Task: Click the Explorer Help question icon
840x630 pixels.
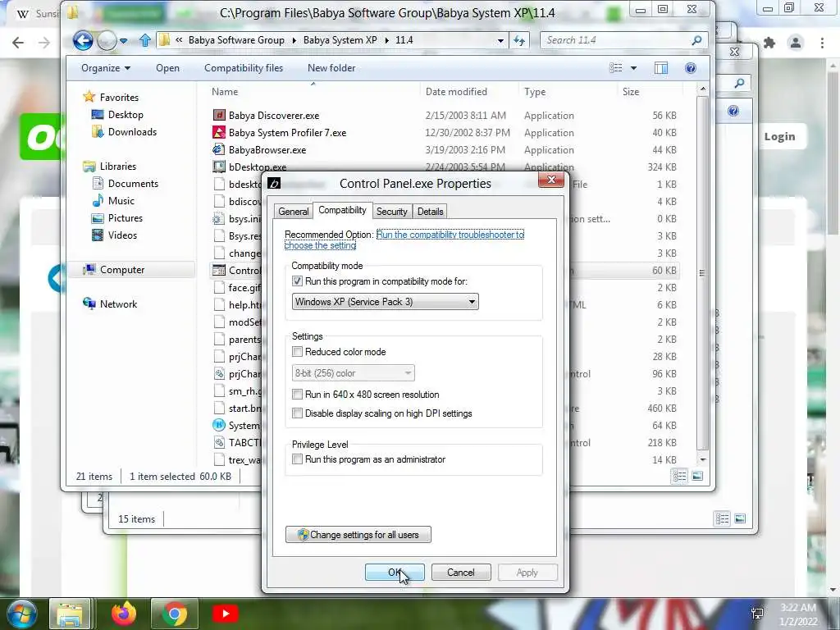Action: (691, 68)
